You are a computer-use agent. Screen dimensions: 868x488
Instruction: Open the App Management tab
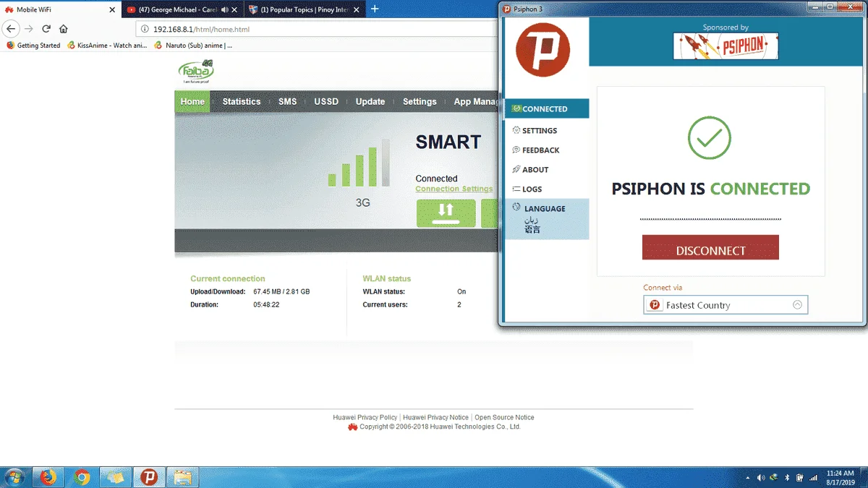click(474, 101)
